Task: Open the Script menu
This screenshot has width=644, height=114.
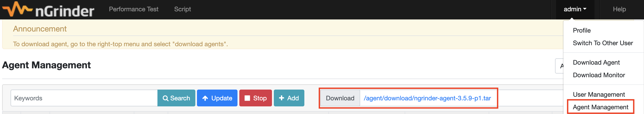Action: click(x=182, y=9)
